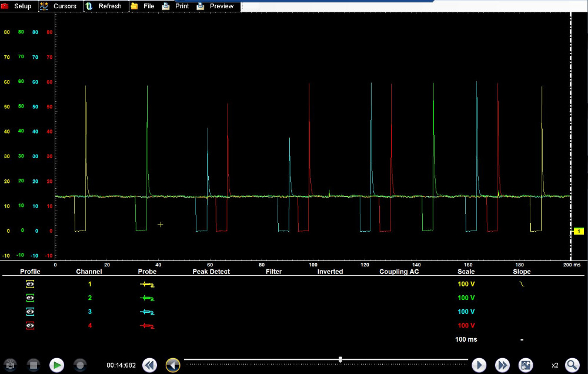This screenshot has height=374, width=588.
Task: Click the expand view icon
Action: [x=526, y=365]
